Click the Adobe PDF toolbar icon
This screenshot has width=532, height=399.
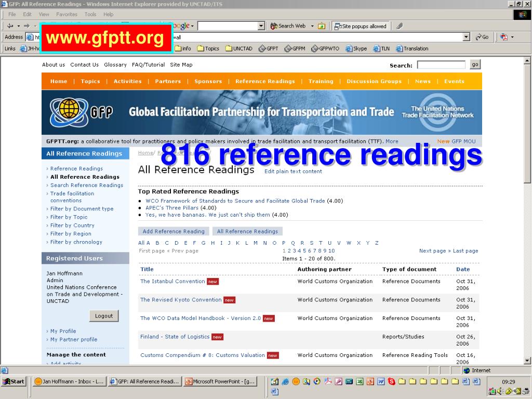[504, 37]
